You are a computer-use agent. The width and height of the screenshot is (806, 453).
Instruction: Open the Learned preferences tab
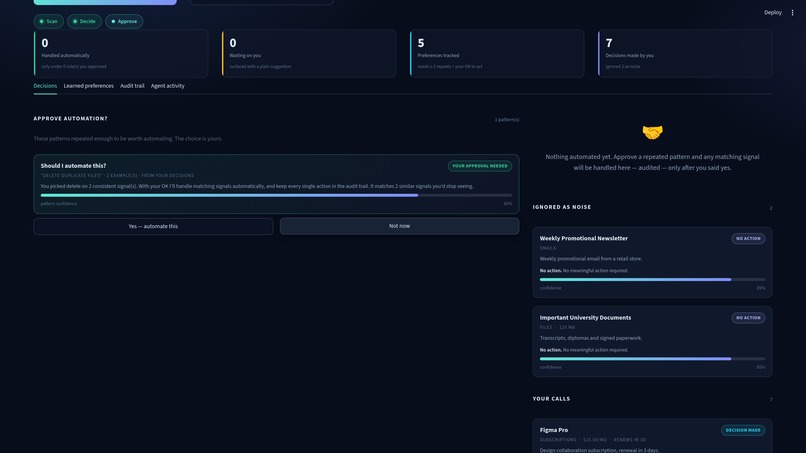point(88,86)
